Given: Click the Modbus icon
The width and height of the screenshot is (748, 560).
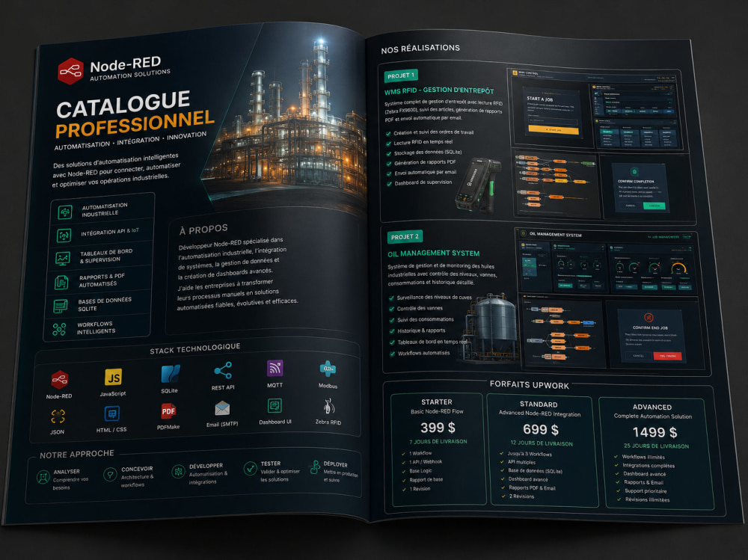Looking at the screenshot, I should (x=328, y=369).
